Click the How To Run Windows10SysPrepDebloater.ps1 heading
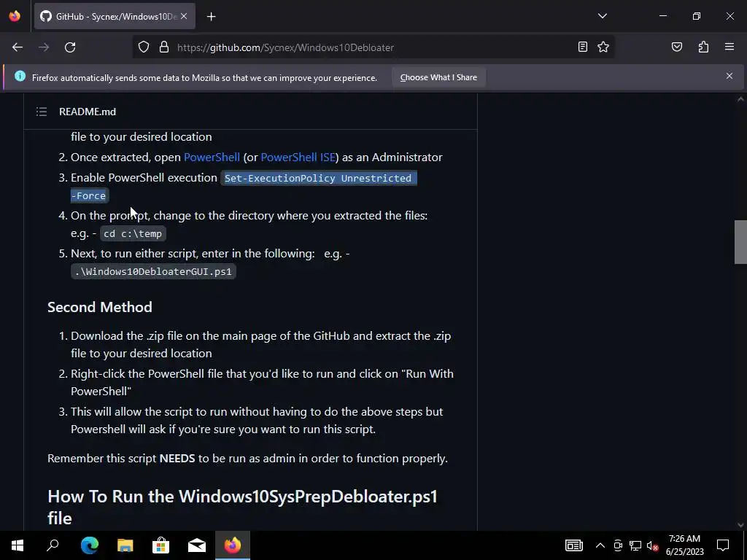Screen dimensions: 747x560 [242, 507]
